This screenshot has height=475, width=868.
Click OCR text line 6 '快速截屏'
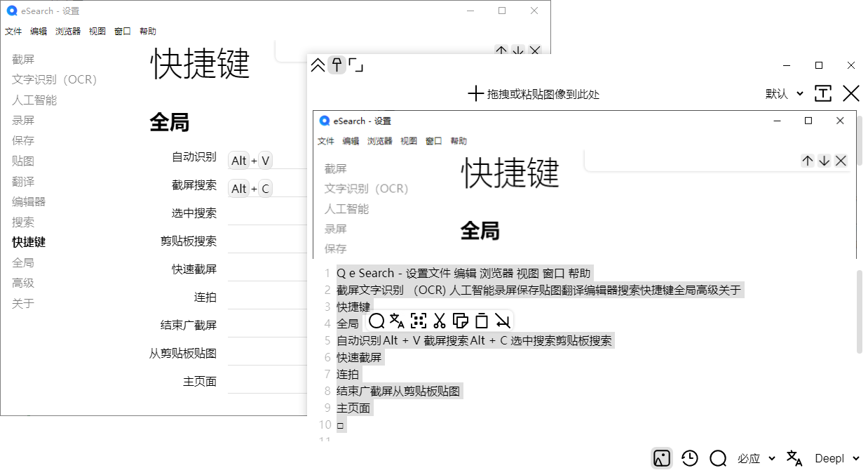click(359, 357)
